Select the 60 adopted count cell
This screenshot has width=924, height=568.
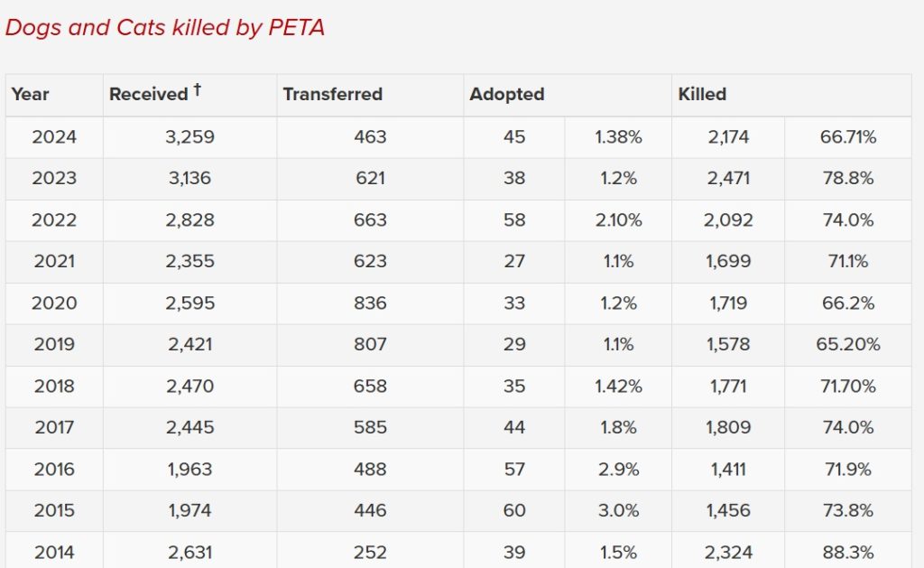[514, 511]
